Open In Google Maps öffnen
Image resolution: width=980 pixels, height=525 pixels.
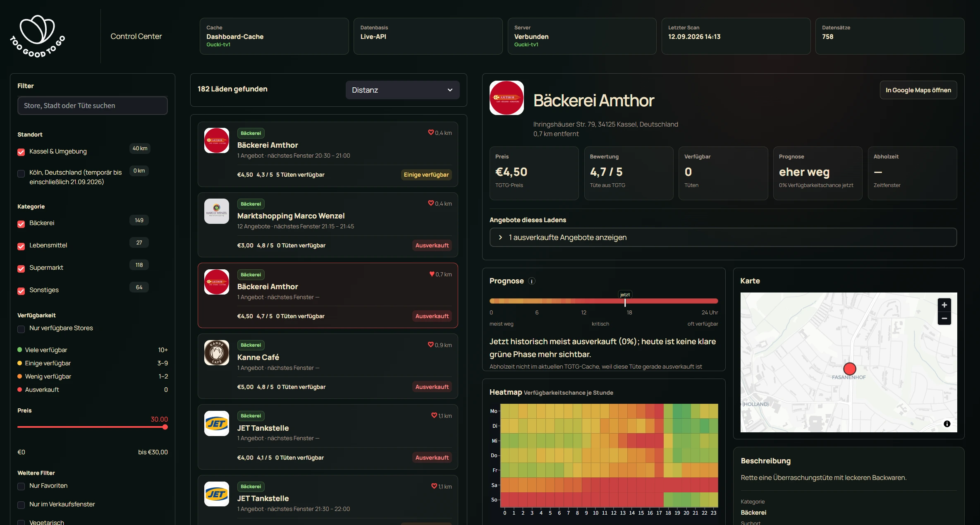click(918, 90)
